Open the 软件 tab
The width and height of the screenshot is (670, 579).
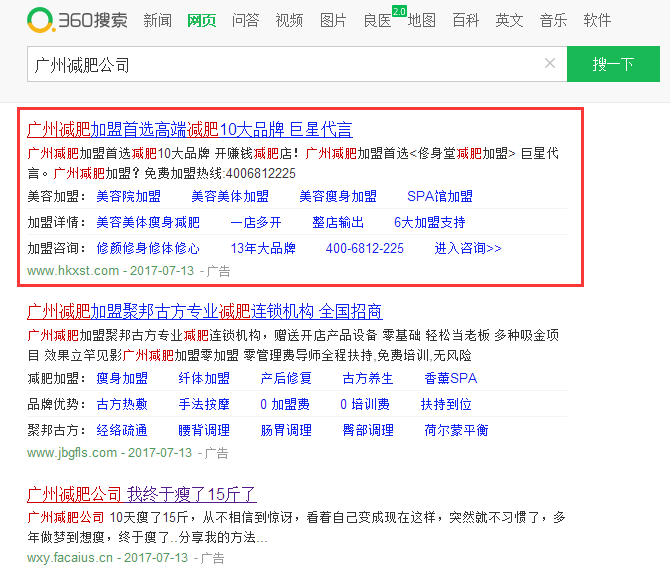pyautogui.click(x=597, y=20)
